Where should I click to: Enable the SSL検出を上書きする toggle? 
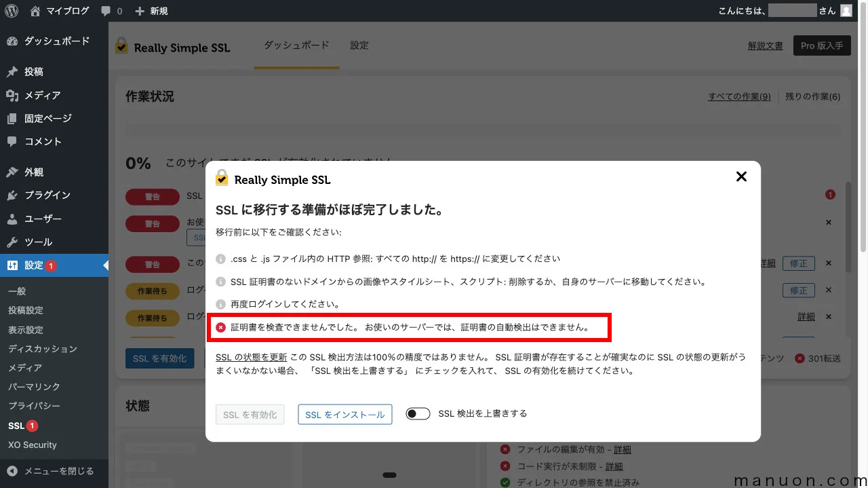point(418,413)
